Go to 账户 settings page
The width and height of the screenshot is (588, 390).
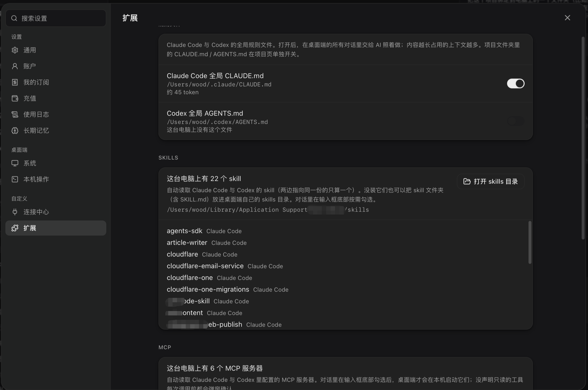(56, 66)
